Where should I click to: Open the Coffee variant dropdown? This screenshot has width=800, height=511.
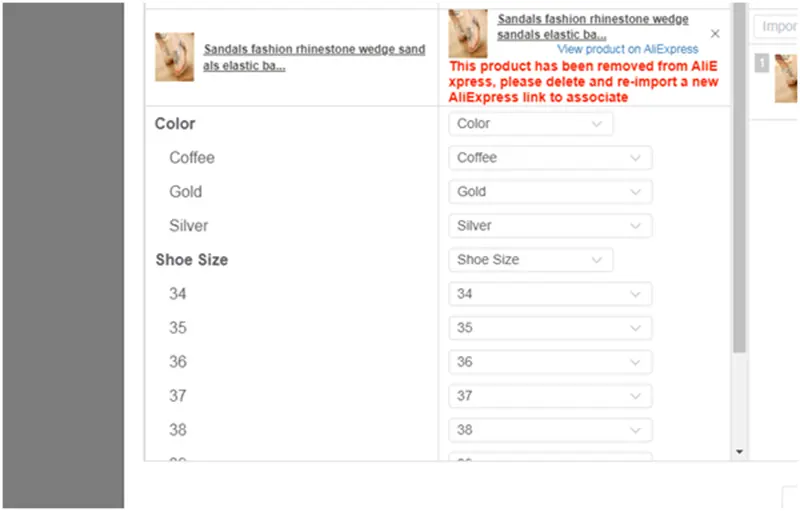[x=550, y=158]
